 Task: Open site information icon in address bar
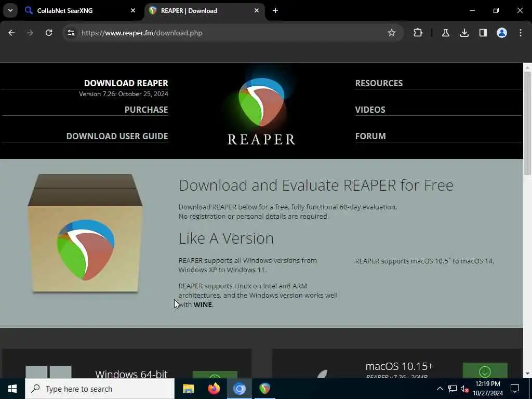(x=71, y=33)
